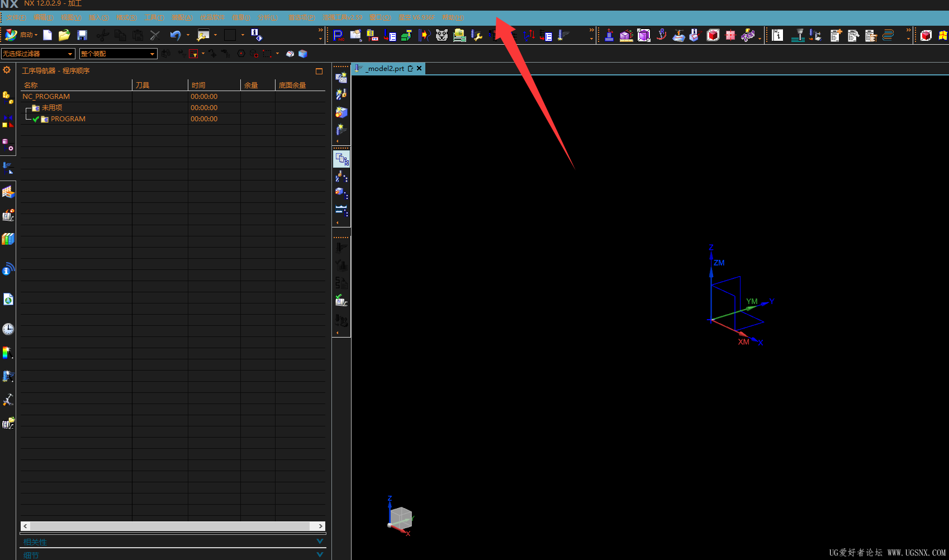Switch to Geometry View icon
The image size is (949, 560).
tap(341, 194)
